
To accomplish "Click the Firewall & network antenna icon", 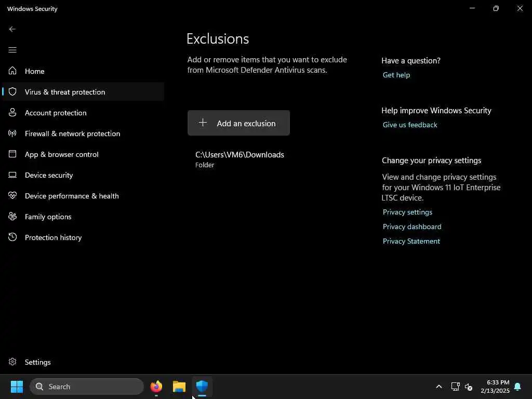I will pos(12,133).
